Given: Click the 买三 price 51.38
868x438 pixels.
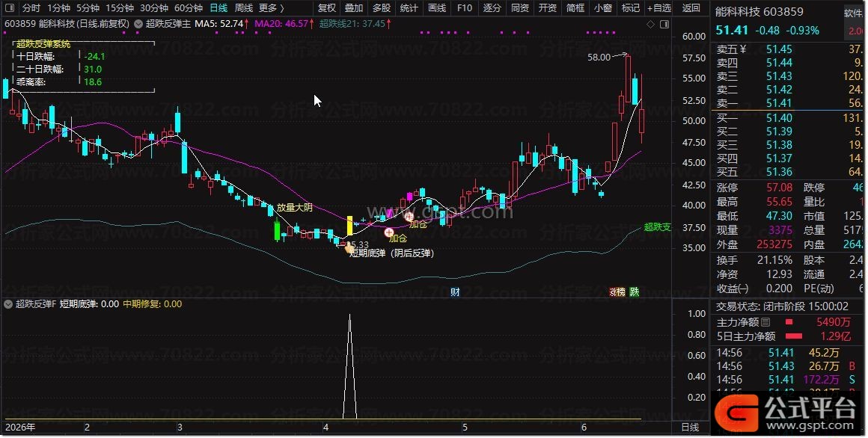Looking at the screenshot, I should click(779, 145).
